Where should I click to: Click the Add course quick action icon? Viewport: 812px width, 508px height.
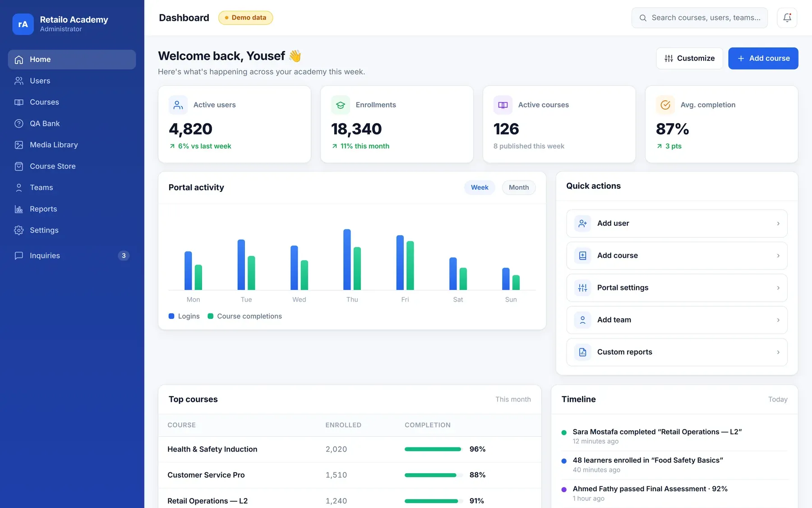(582, 256)
